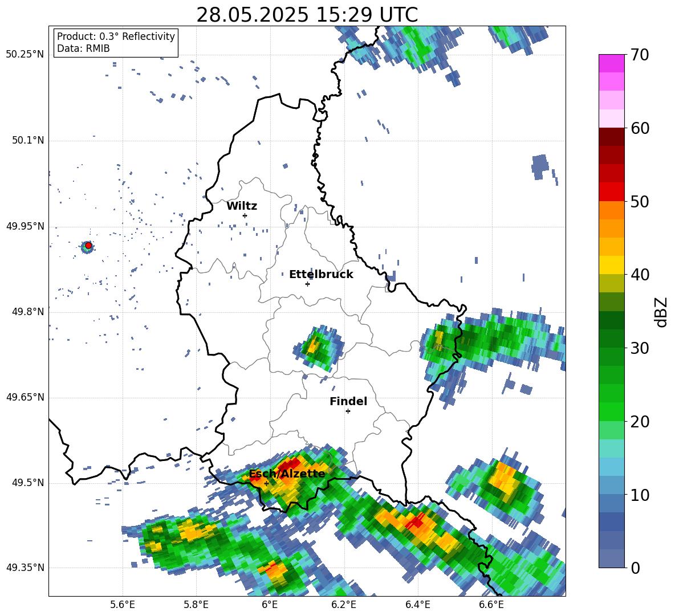Image resolution: width=675 pixels, height=616 pixels.
Task: Click the cyan colorbar segment at 15–20
Action: (611, 448)
